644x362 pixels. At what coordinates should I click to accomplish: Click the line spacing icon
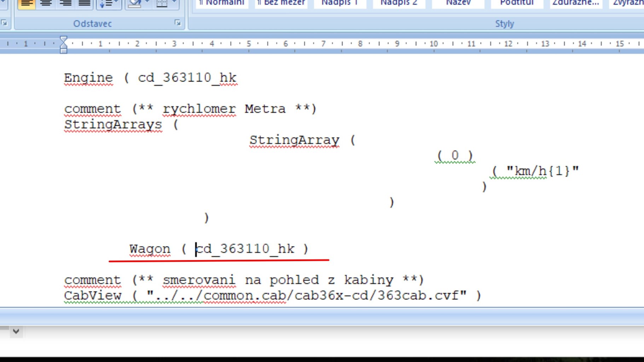pos(106,3)
